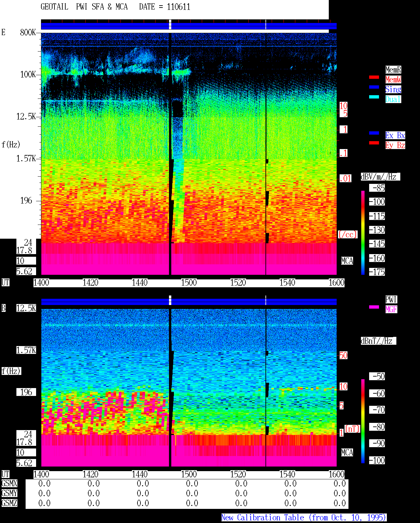Select the "Sing" legend label
The height and width of the screenshot is (523, 420).
[393, 89]
